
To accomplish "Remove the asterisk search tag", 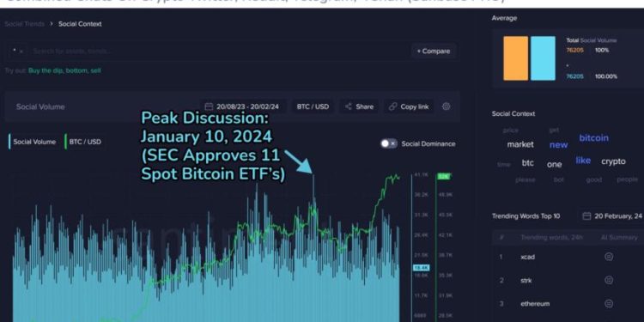I will (x=21, y=52).
